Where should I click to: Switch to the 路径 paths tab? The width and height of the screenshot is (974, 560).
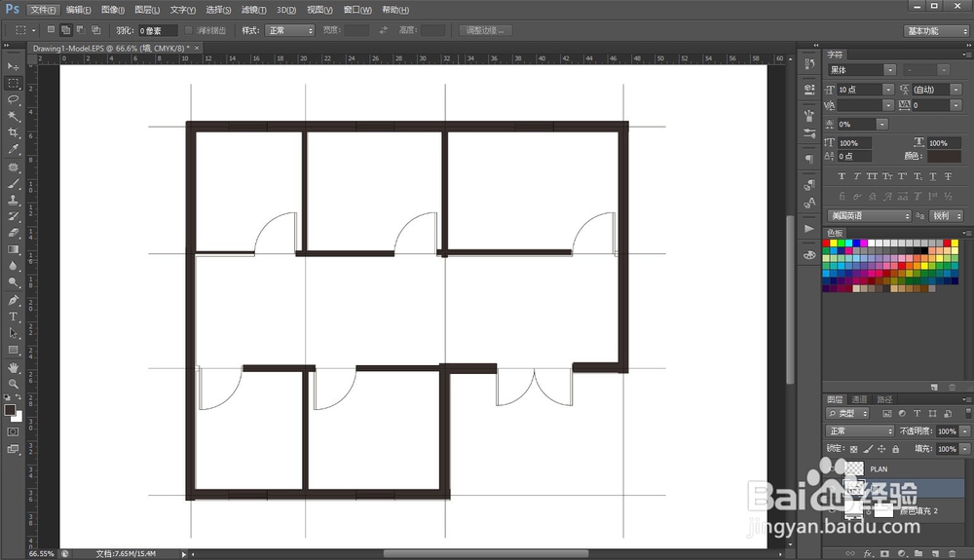tap(884, 399)
